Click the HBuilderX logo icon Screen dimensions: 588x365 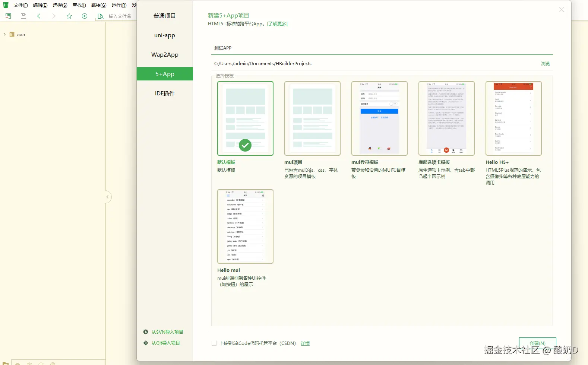(x=6, y=5)
